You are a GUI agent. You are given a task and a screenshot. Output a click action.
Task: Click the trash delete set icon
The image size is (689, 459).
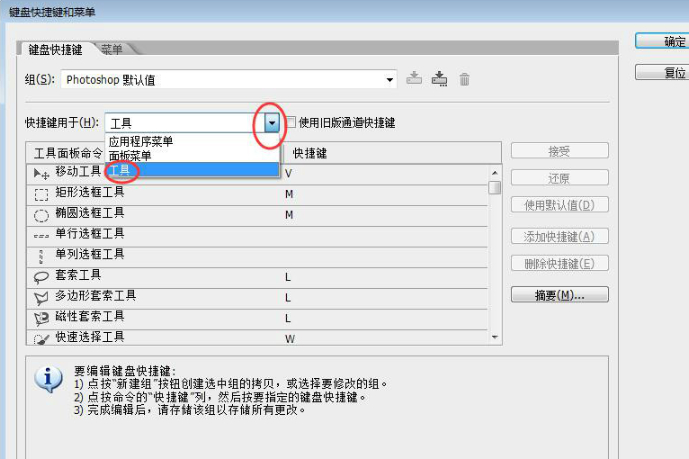(x=464, y=79)
